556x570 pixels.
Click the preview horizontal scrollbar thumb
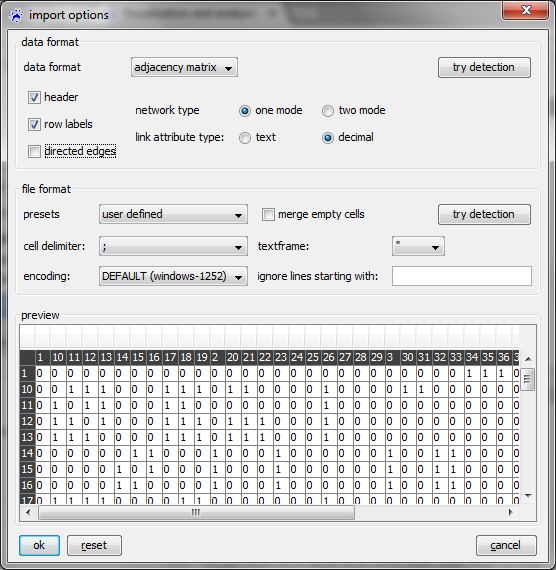(x=196, y=513)
